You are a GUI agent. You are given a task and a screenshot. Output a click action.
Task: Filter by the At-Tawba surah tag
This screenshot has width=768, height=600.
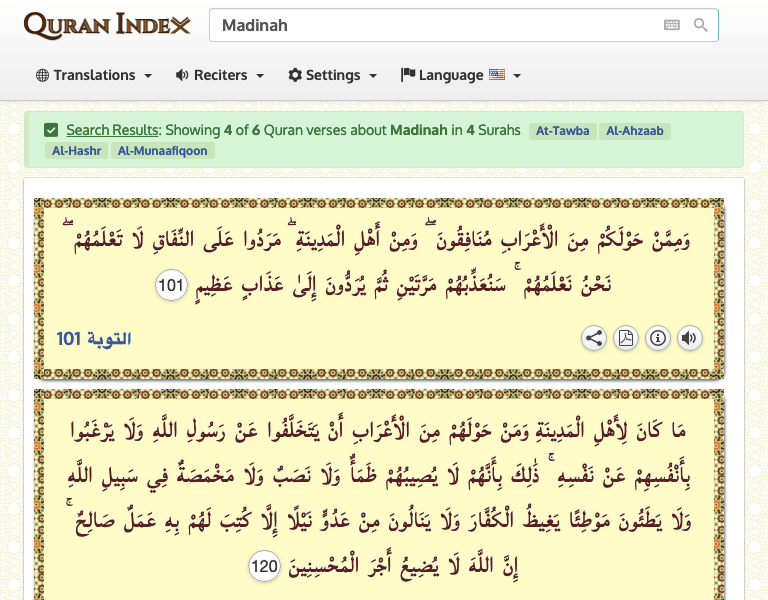click(563, 131)
